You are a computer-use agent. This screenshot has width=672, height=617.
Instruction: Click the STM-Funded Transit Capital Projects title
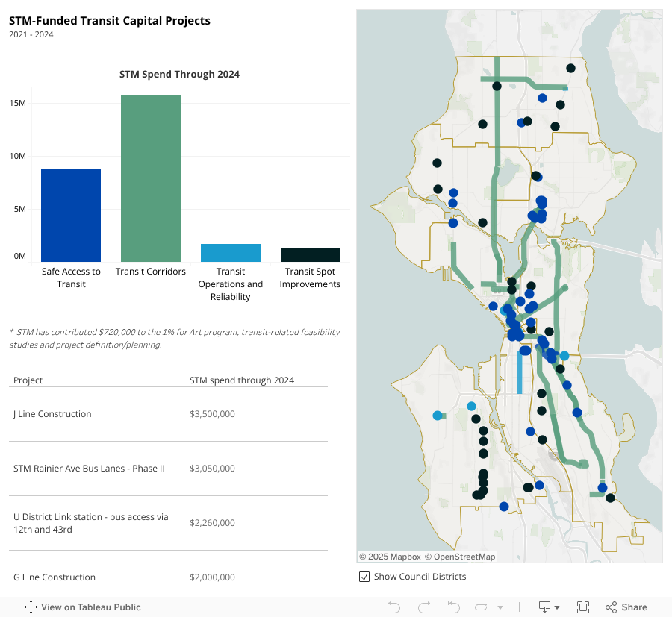click(110, 21)
